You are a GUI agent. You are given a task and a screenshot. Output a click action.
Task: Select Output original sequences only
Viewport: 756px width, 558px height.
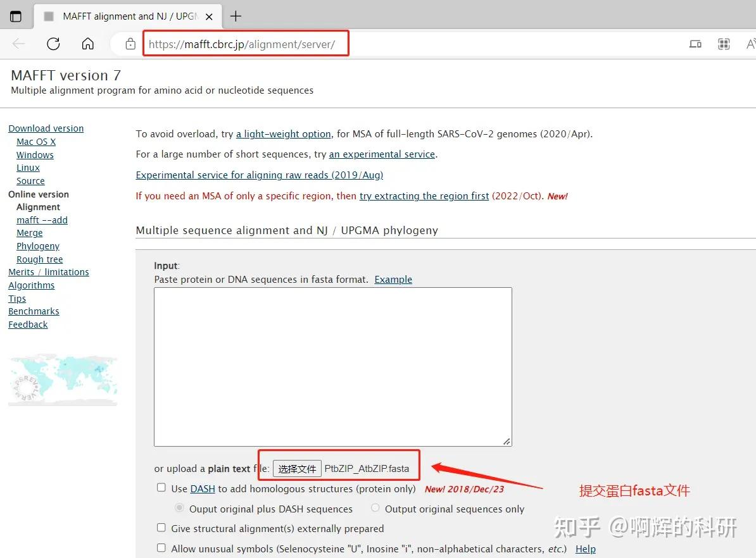375,507
